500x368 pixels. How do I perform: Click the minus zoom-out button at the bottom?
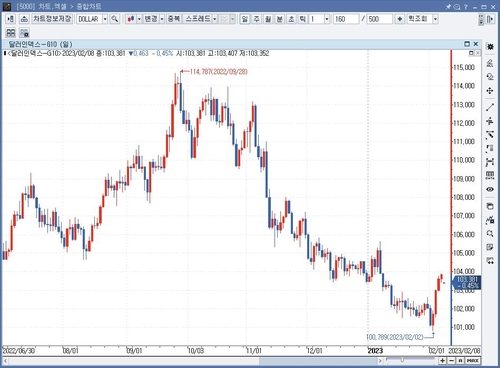451,361
